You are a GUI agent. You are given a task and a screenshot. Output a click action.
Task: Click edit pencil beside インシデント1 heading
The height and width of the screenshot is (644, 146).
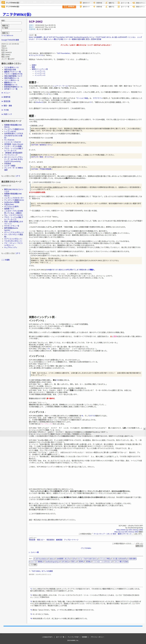45,321
